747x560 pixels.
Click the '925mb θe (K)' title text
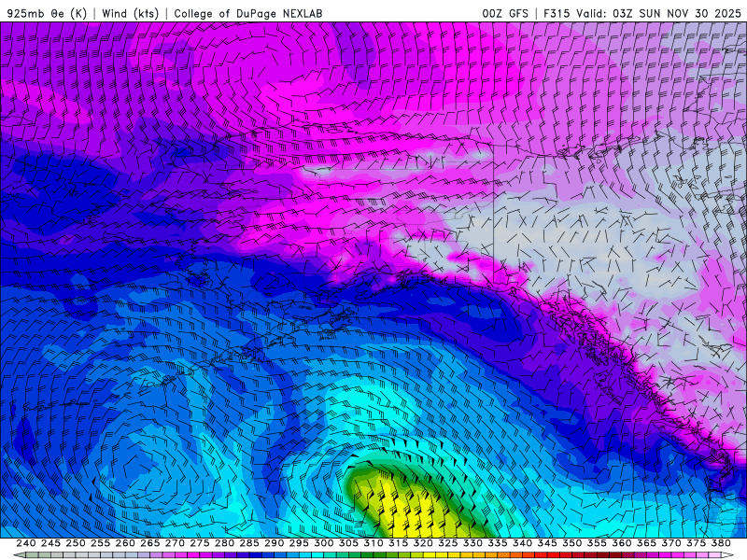48,13
